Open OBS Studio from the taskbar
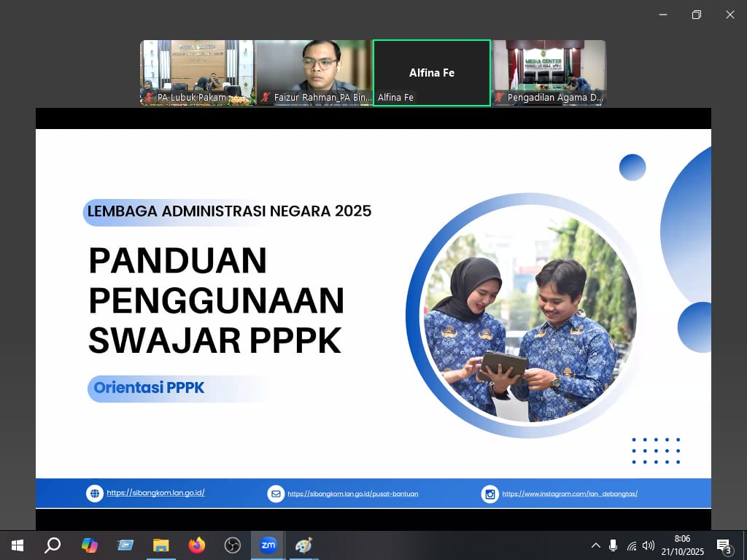 (232, 545)
